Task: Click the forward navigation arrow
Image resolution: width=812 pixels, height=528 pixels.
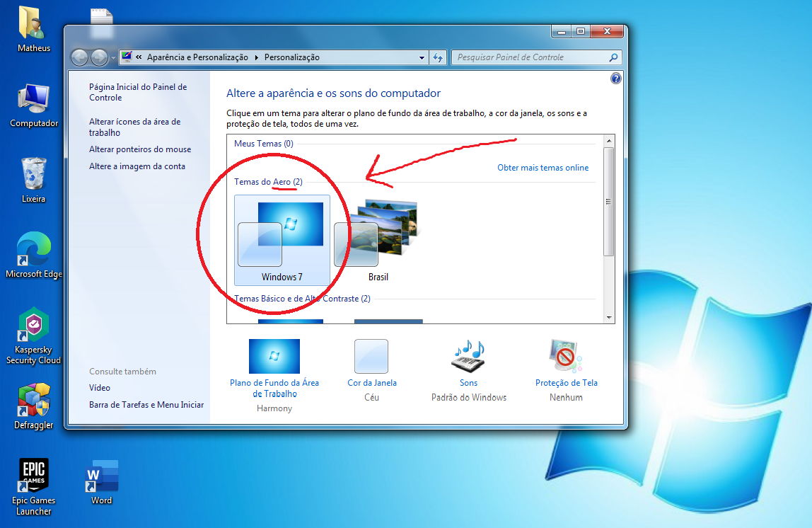Action: 99,57
